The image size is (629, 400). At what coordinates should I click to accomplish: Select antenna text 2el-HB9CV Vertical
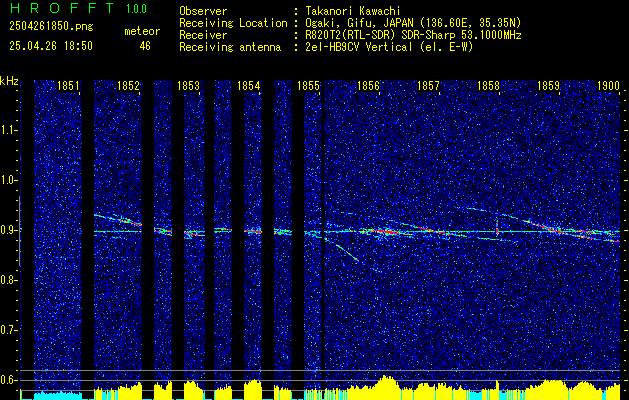click(359, 47)
